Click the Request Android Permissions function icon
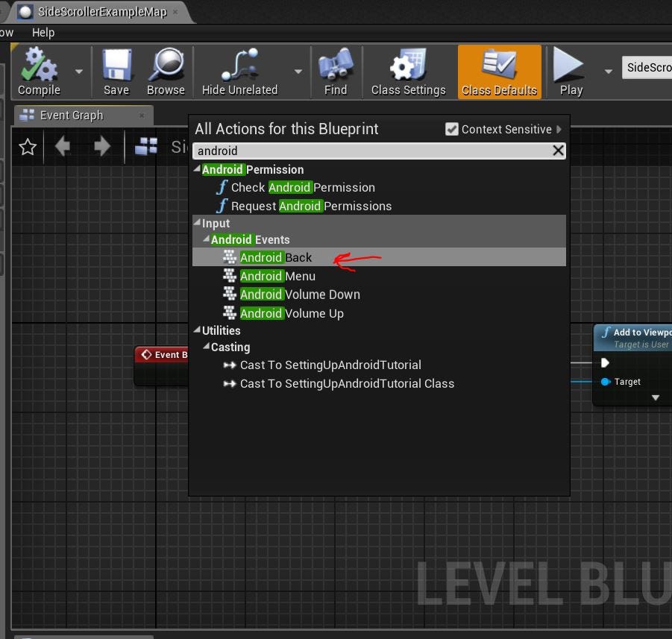The width and height of the screenshot is (672, 639). click(222, 206)
